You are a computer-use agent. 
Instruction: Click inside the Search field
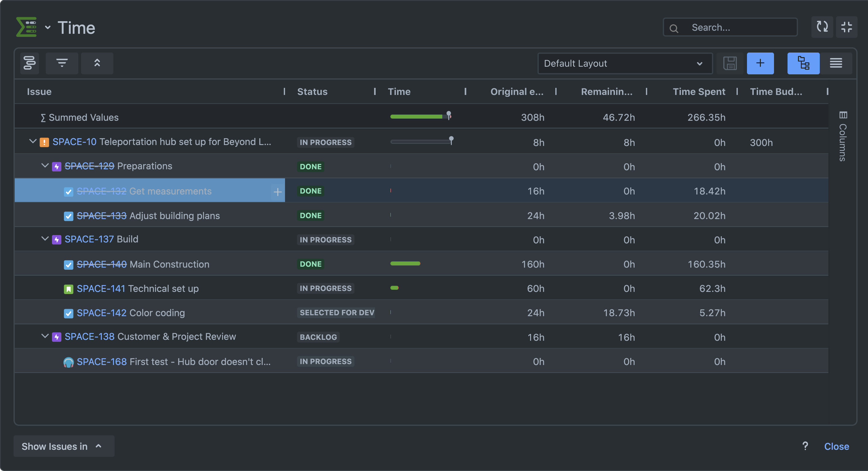click(x=729, y=27)
